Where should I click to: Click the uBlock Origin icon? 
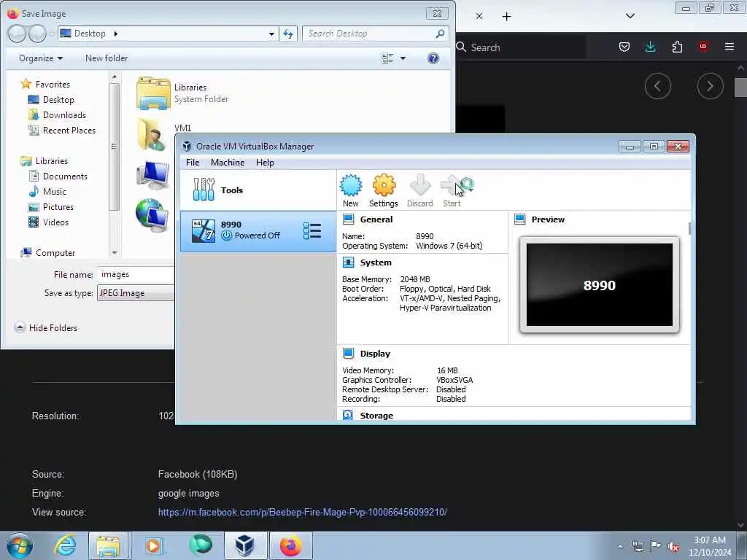pyautogui.click(x=703, y=47)
